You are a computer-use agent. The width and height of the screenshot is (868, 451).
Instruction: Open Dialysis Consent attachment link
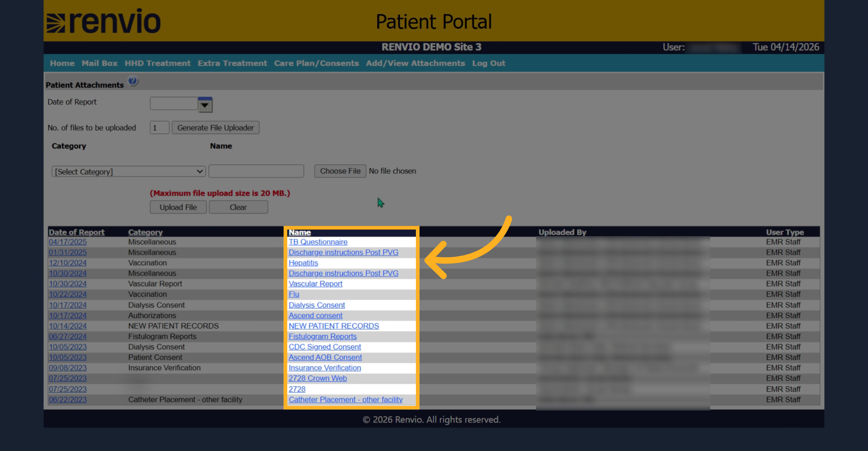pyautogui.click(x=317, y=305)
